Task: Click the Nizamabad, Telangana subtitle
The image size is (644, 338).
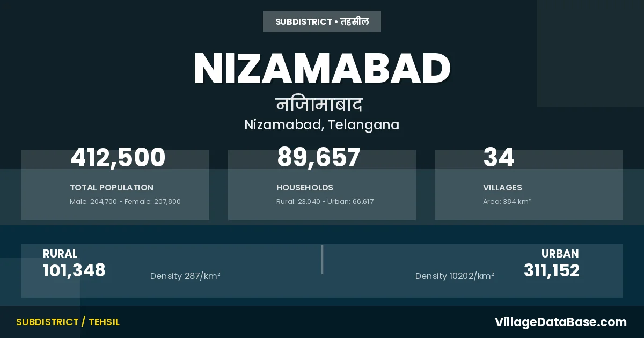Action: coord(322,125)
